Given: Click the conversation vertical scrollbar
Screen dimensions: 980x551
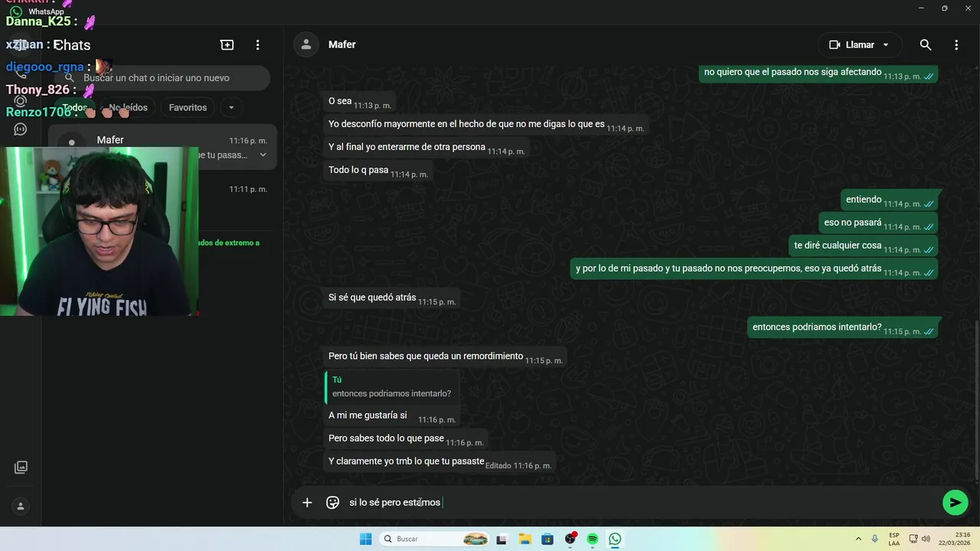Looking at the screenshot, I should pos(976,400).
